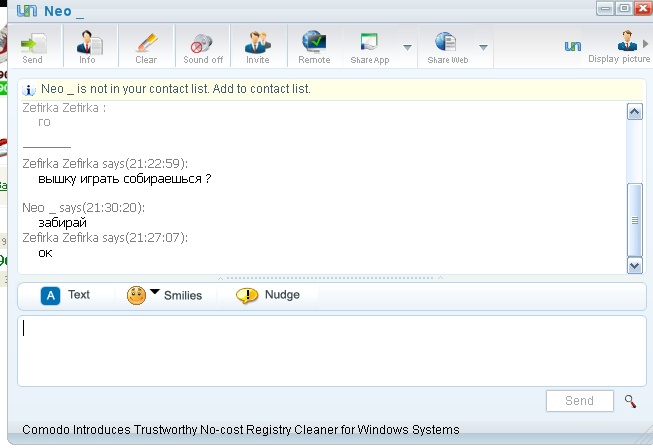Click the Display picture icon

(x=627, y=41)
